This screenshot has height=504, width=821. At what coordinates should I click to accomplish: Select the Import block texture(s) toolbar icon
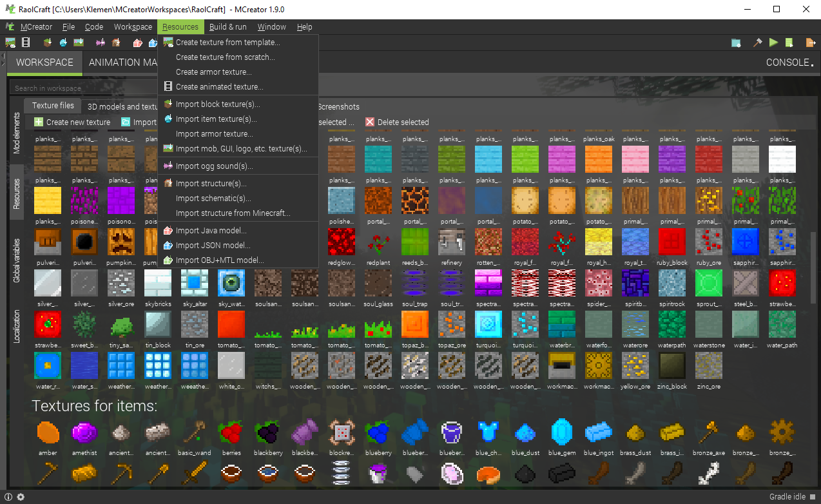48,42
